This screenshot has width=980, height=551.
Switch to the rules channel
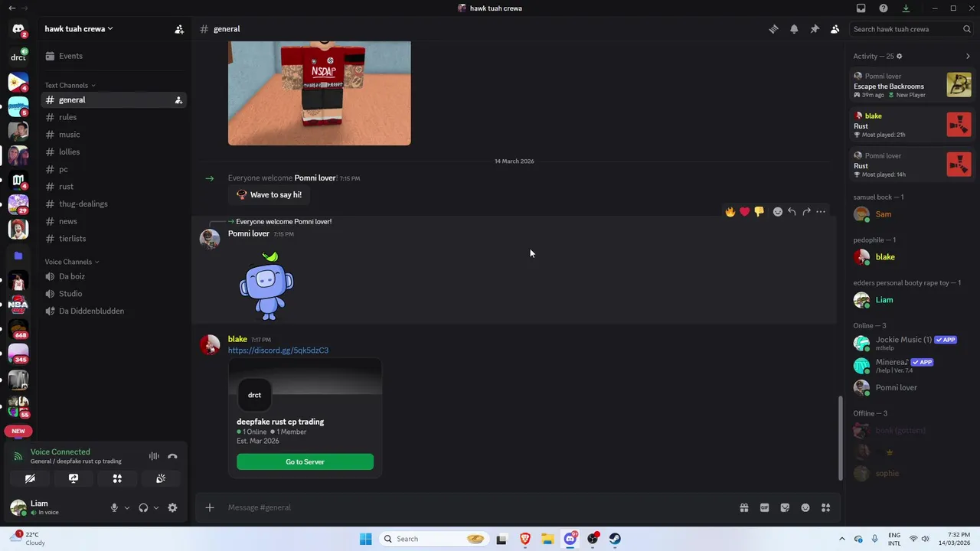(113, 117)
